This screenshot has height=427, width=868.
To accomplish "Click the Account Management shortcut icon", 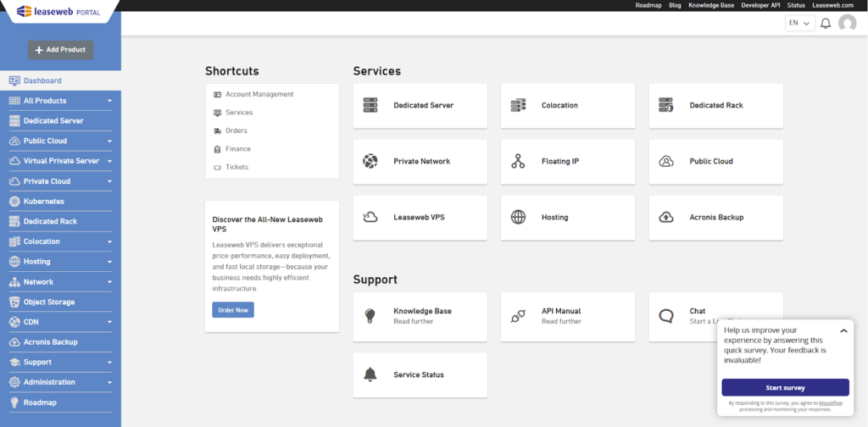I will (218, 95).
